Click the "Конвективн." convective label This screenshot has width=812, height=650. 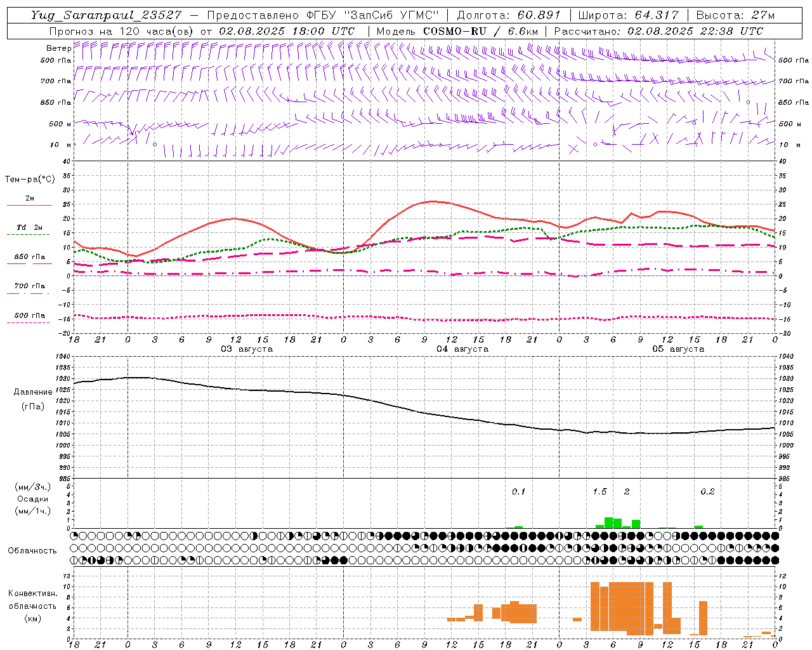(33, 594)
